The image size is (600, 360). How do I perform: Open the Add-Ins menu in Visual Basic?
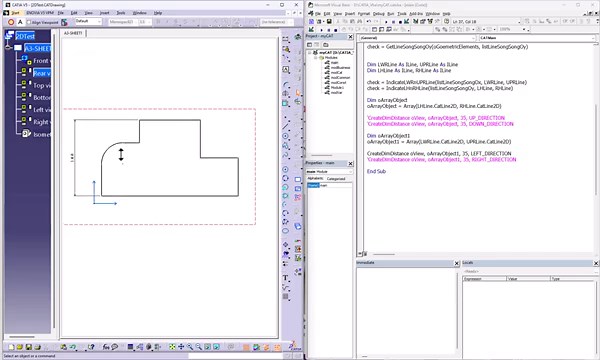click(416, 14)
